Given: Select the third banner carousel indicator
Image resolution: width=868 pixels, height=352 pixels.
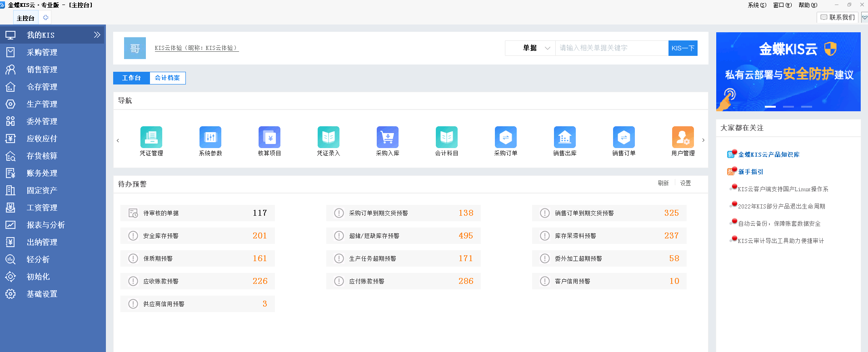Looking at the screenshot, I should (807, 107).
